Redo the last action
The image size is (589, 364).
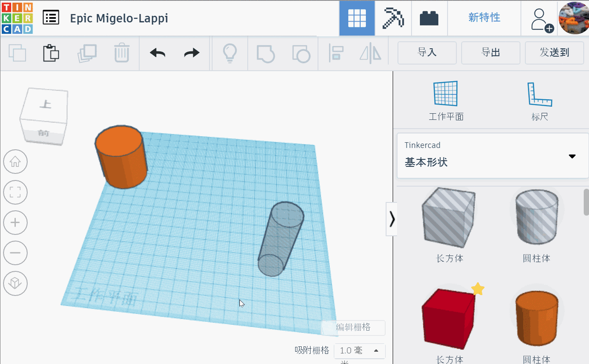tap(192, 54)
